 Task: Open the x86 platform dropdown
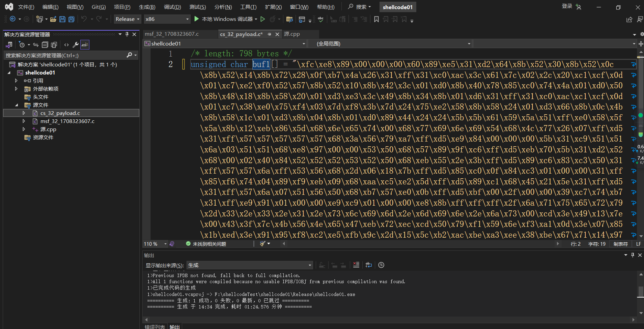pyautogui.click(x=167, y=19)
